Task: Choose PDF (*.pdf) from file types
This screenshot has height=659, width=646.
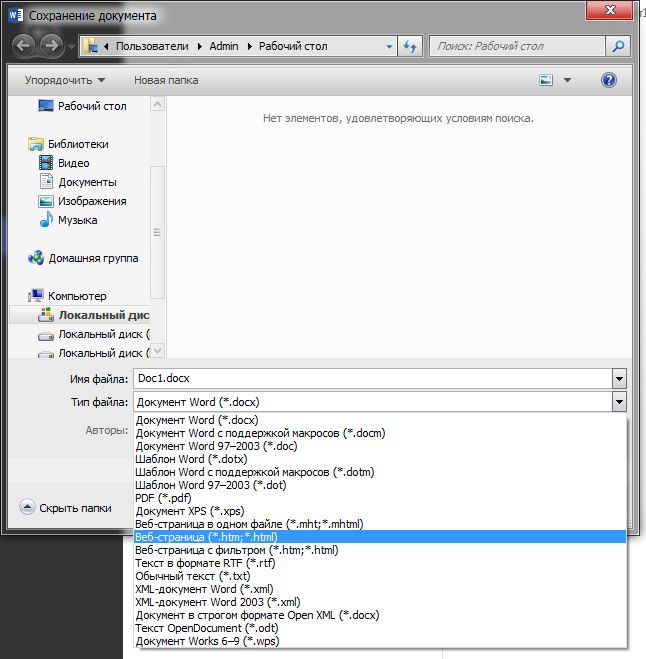Action: pyautogui.click(x=164, y=498)
